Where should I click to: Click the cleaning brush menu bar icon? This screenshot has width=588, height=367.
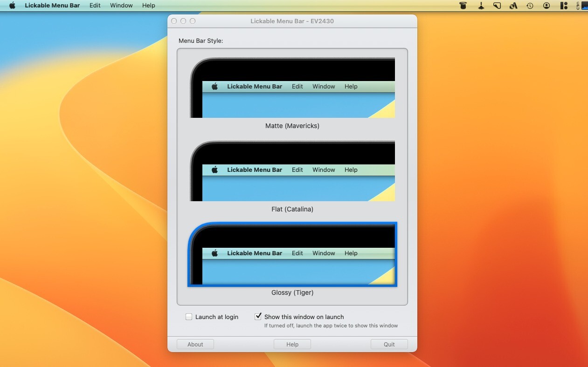point(481,6)
